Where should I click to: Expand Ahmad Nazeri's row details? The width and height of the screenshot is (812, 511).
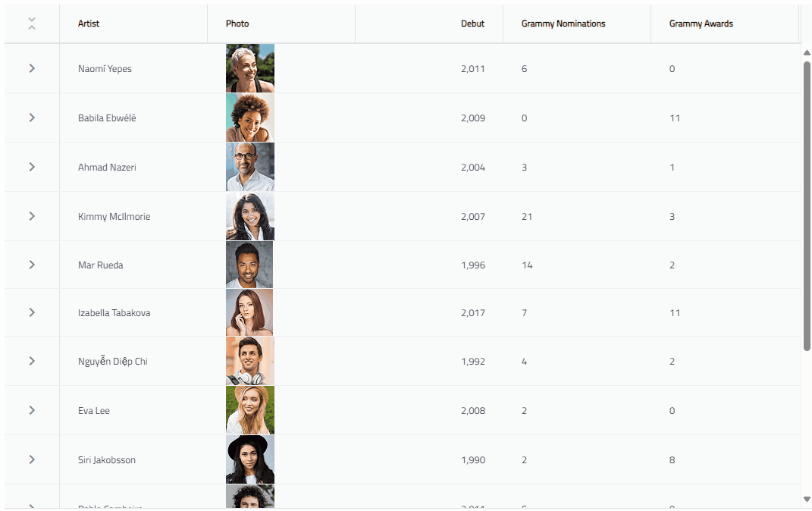coord(32,167)
